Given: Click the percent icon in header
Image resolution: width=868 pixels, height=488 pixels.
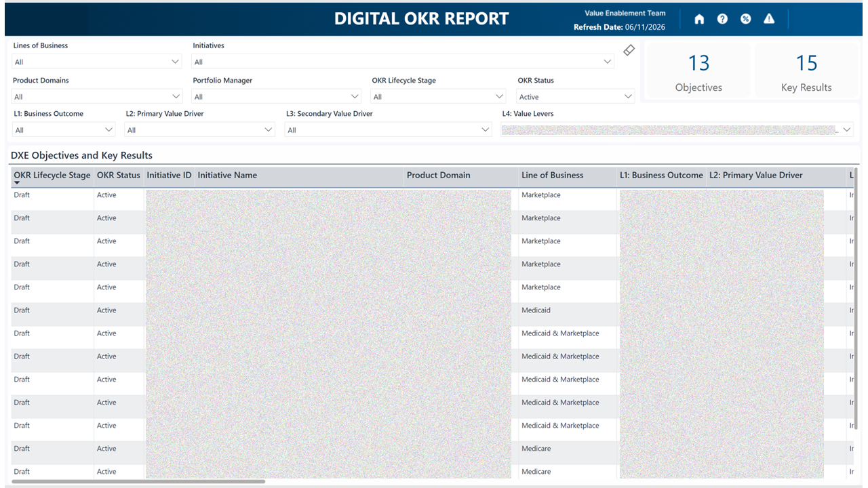Looking at the screenshot, I should tap(745, 19).
